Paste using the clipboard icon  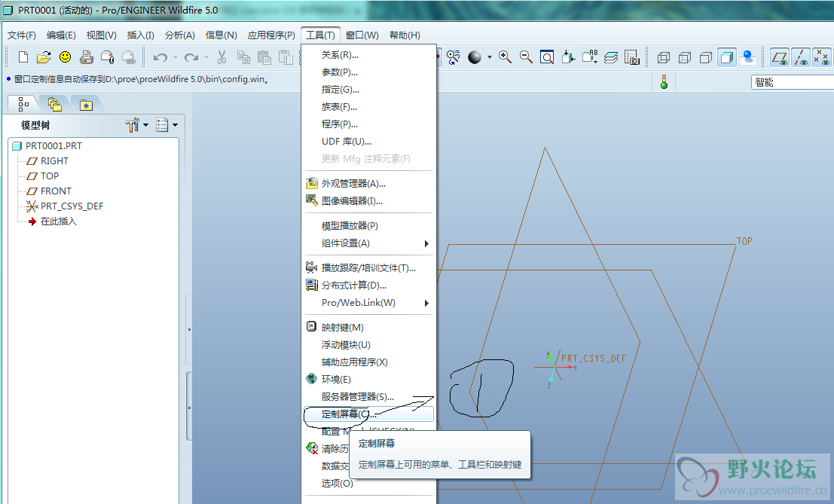[264, 57]
